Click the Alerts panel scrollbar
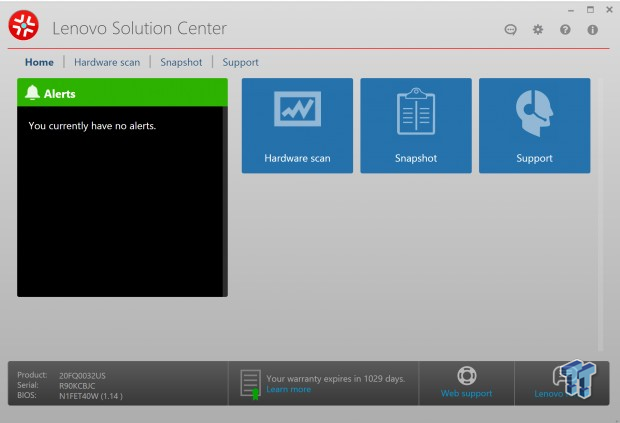Image resolution: width=620 pixels, height=423 pixels. (225, 201)
